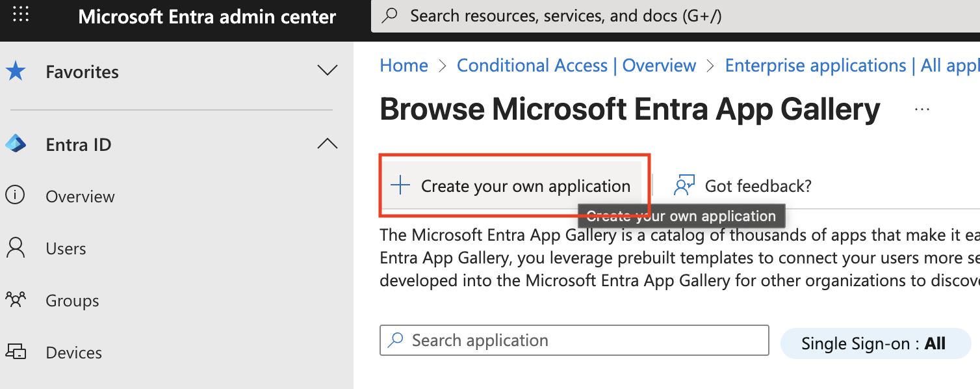
Task: Click the Users person icon
Action: coord(15,248)
